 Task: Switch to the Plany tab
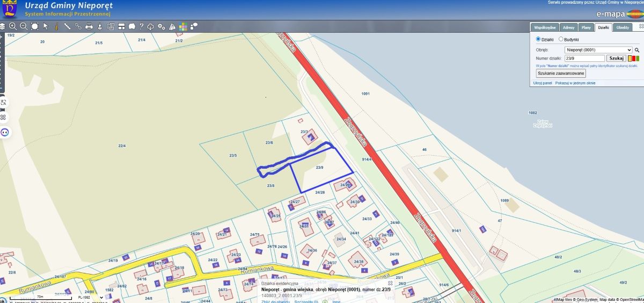click(x=586, y=27)
